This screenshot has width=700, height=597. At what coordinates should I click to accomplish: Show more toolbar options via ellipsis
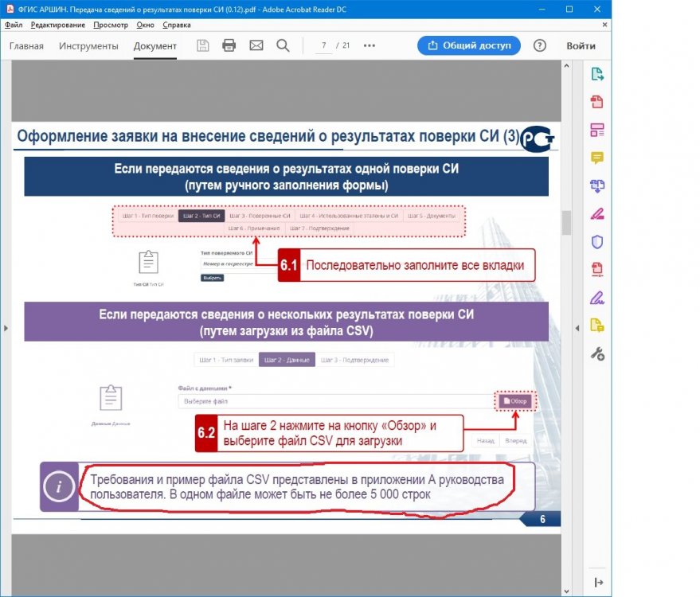[x=369, y=45]
